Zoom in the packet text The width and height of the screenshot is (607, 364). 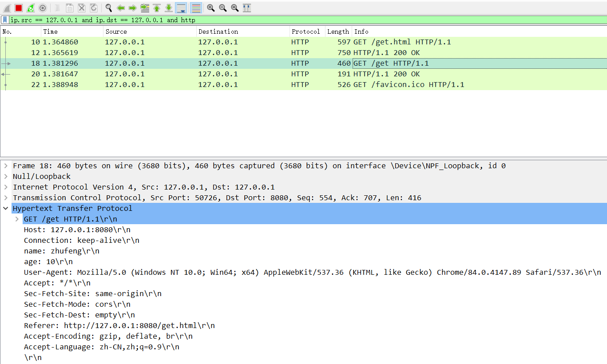210,8
